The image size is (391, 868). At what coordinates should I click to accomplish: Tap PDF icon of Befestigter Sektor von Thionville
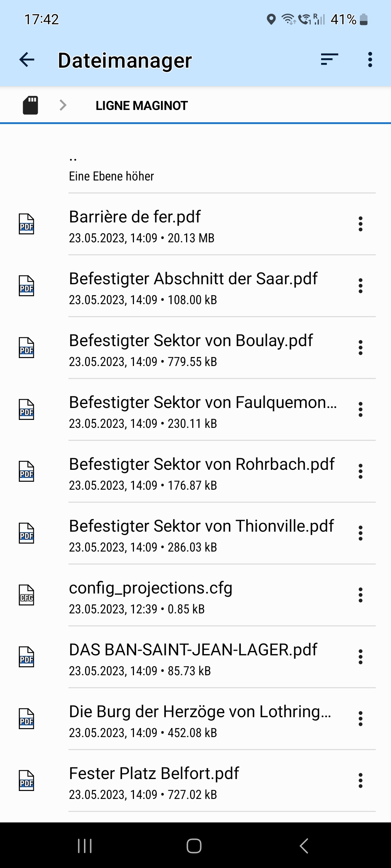26,533
